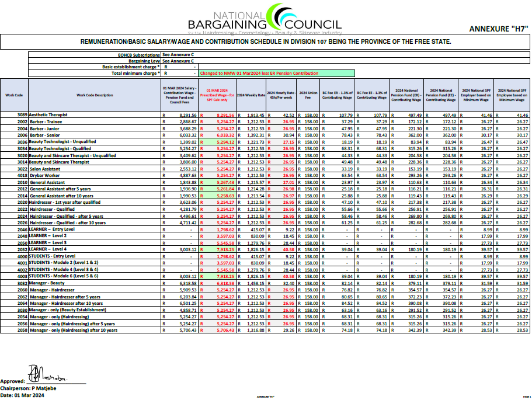Click Hairdresser - Qualified - after 5 years
532x400 pixels.
coord(67,216)
